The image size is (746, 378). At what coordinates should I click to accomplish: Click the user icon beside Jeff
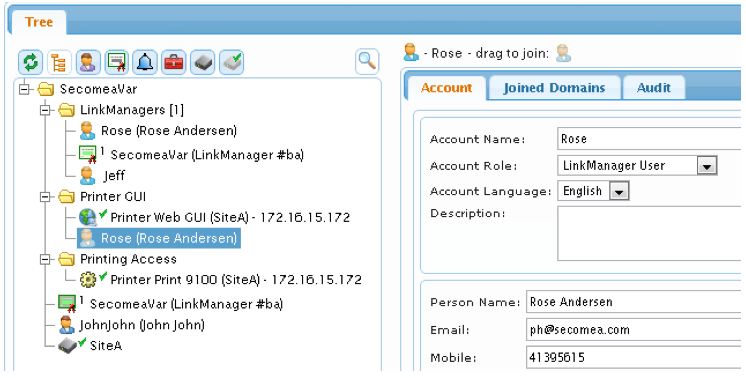pos(87,175)
